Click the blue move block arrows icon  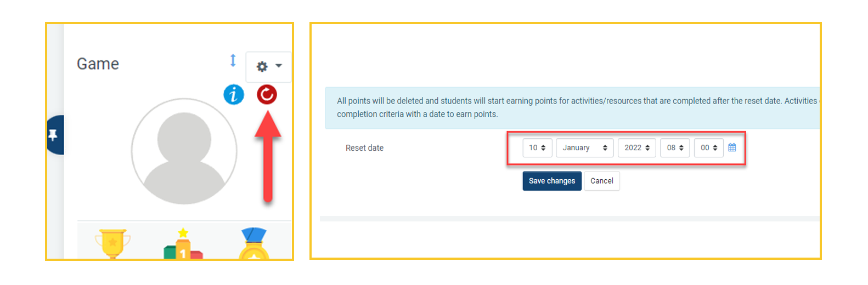233,60
